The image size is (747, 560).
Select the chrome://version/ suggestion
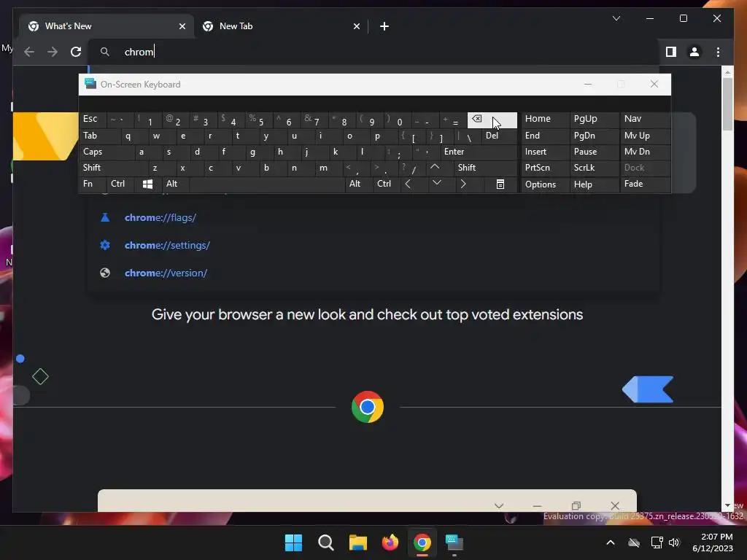374,273
